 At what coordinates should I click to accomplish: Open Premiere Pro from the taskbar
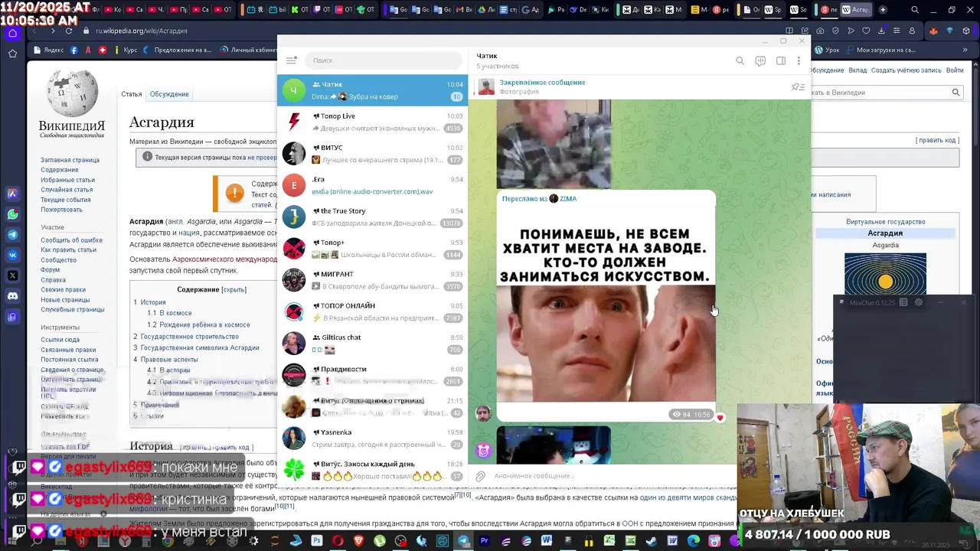tap(484, 540)
